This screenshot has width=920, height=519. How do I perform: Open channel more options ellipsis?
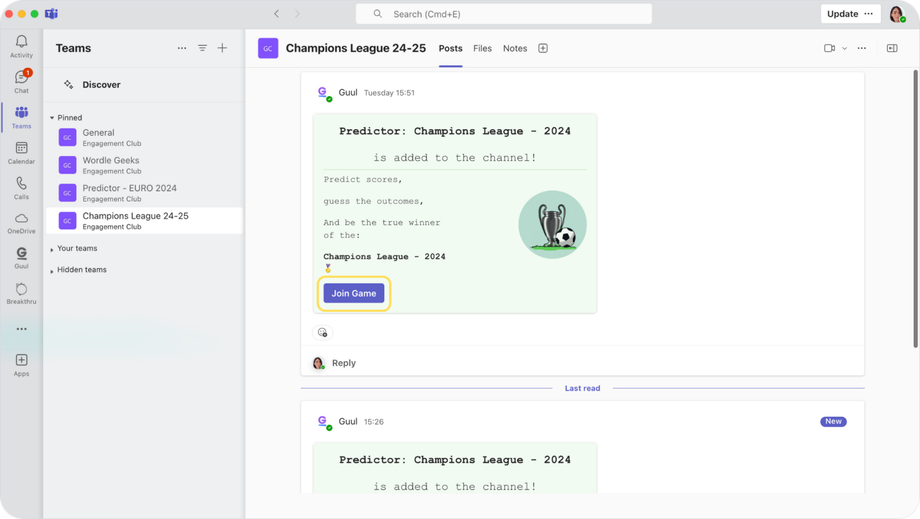[861, 48]
